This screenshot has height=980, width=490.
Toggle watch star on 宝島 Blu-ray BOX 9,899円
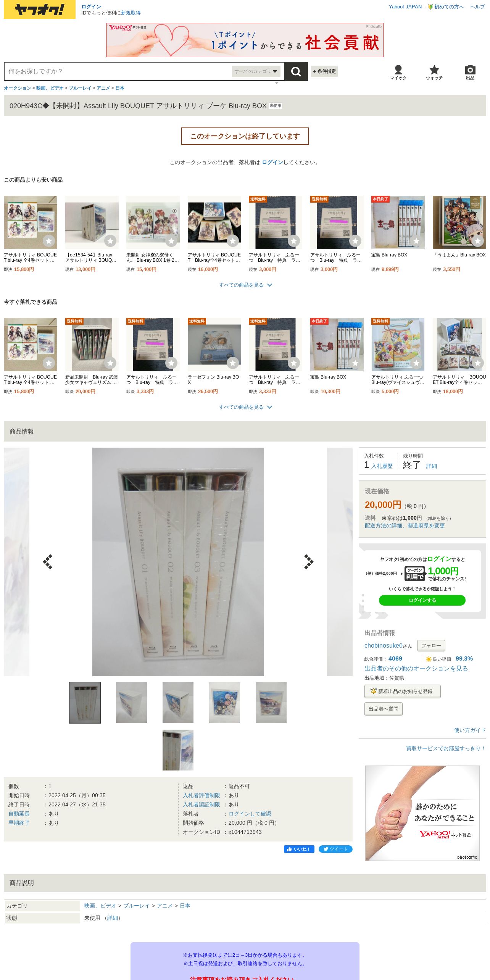click(416, 241)
